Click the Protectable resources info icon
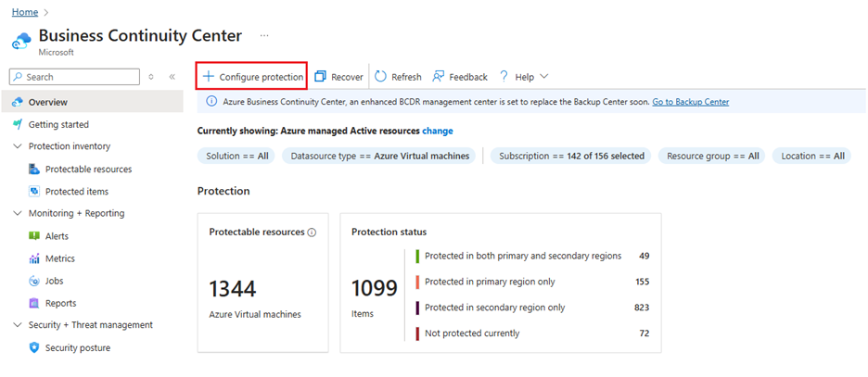 pos(312,232)
